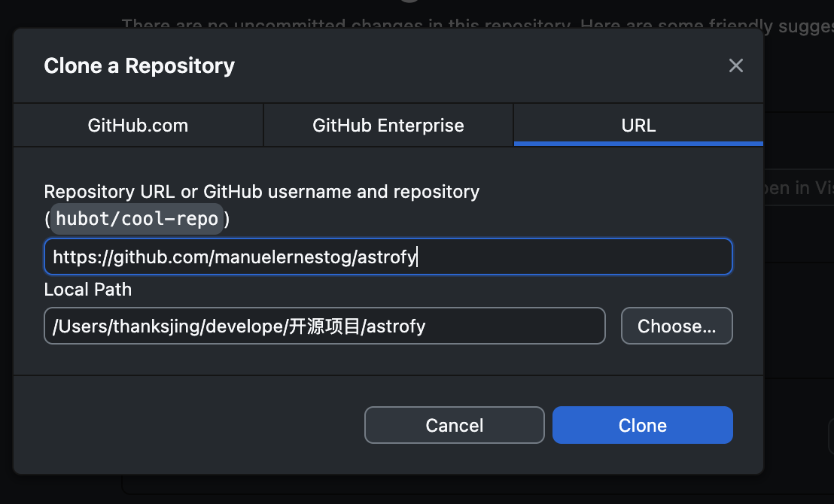This screenshot has width=834, height=504.
Task: Click the Clone a Repository dialog title
Action: (139, 66)
